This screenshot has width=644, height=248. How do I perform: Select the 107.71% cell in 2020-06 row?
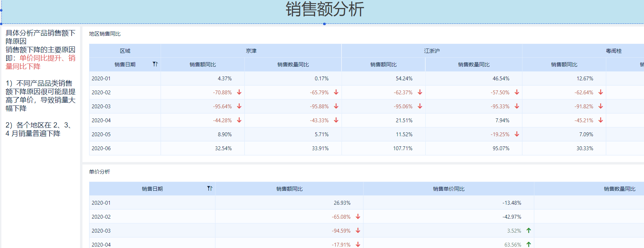(x=403, y=148)
